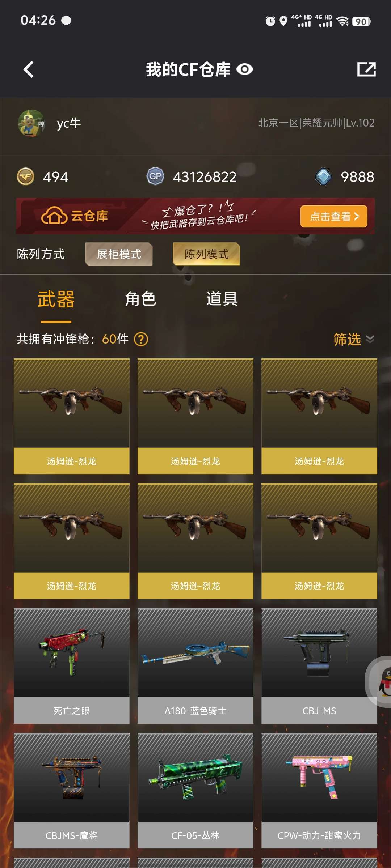Tap the GP points icon
Viewport: 391px width, 868px height.
coord(155,176)
